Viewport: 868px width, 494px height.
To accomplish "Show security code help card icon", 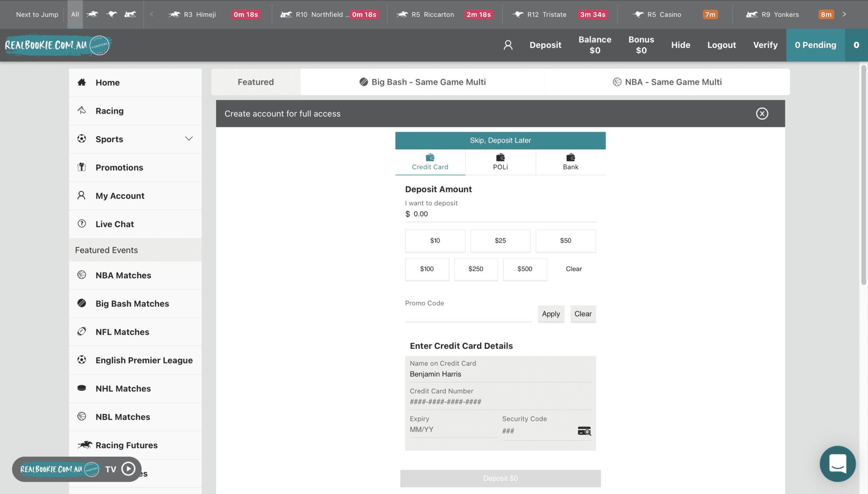I will [x=584, y=431].
